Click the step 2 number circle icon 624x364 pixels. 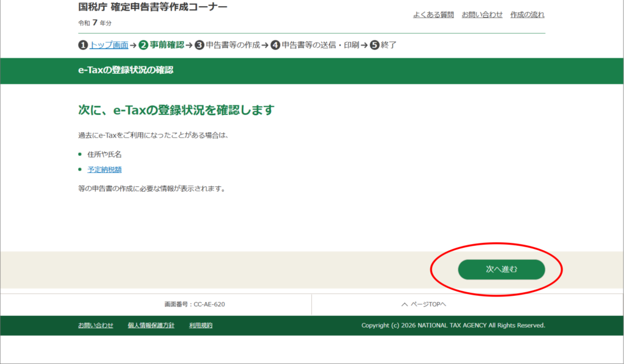click(x=143, y=45)
